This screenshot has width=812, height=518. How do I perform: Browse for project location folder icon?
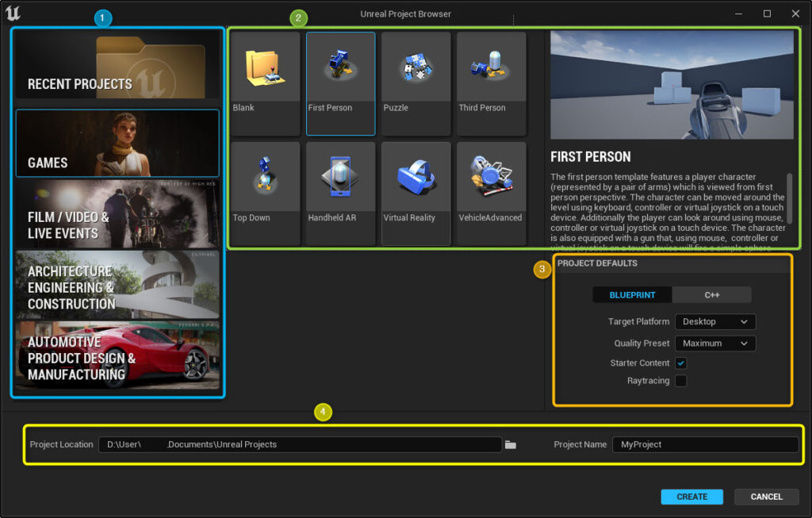[x=511, y=444]
